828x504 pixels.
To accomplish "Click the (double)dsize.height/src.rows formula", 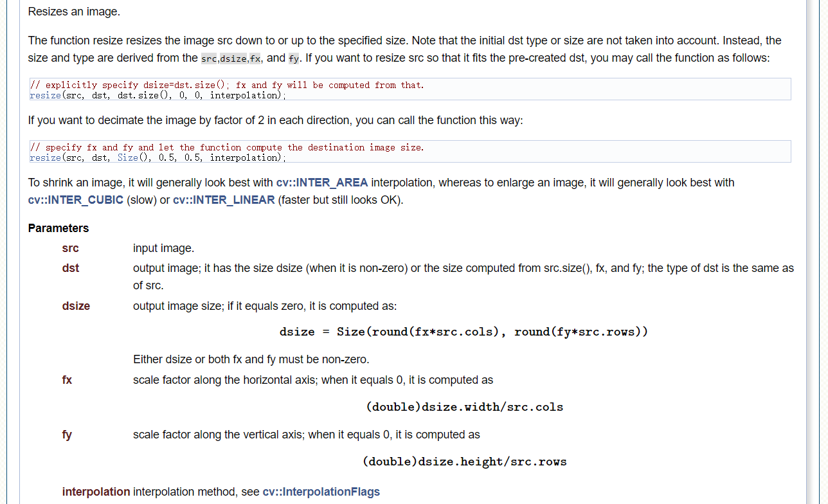I will (464, 462).
